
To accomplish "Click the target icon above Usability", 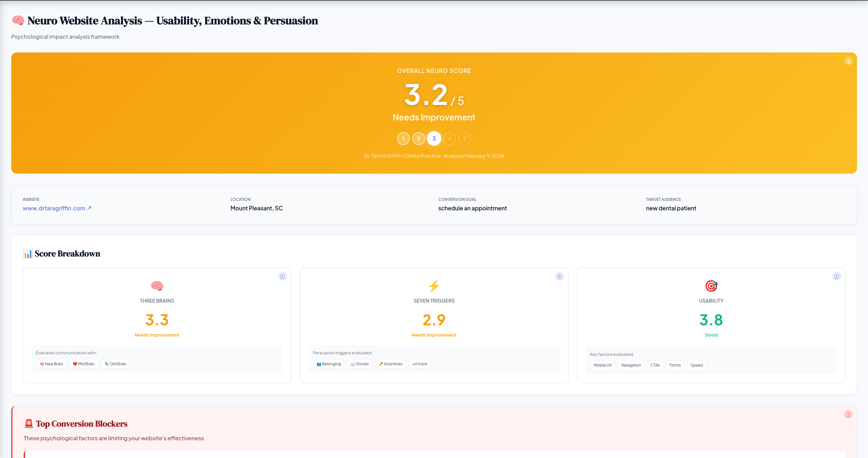I will 711,286.
